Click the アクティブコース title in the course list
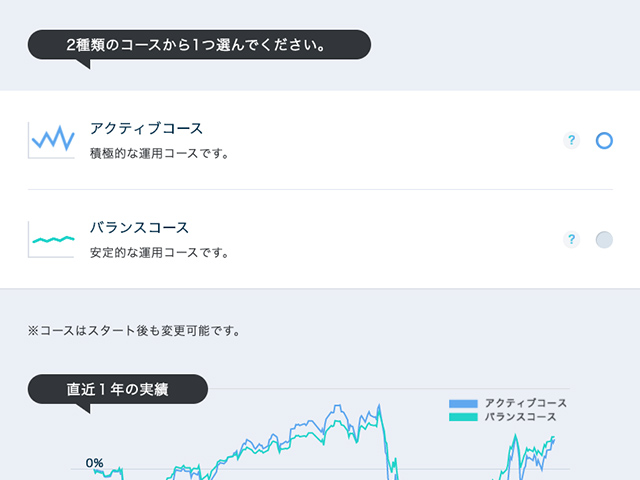The width and height of the screenshot is (640, 480). (x=146, y=128)
